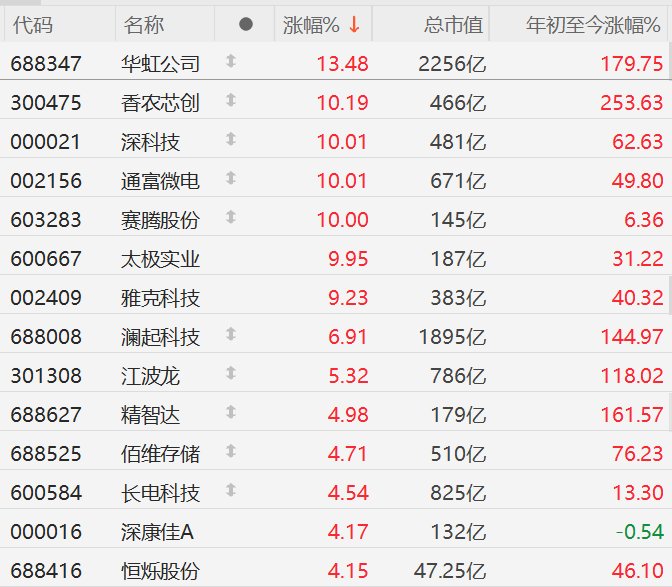The width and height of the screenshot is (672, 587).
Task: Sort by the 总市值 column header
Action: pyautogui.click(x=453, y=24)
